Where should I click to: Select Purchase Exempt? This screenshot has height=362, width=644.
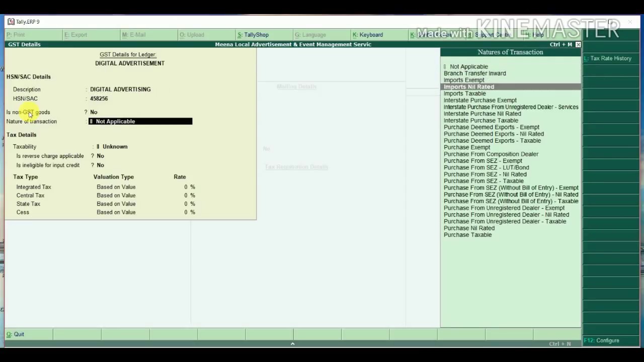467,147
